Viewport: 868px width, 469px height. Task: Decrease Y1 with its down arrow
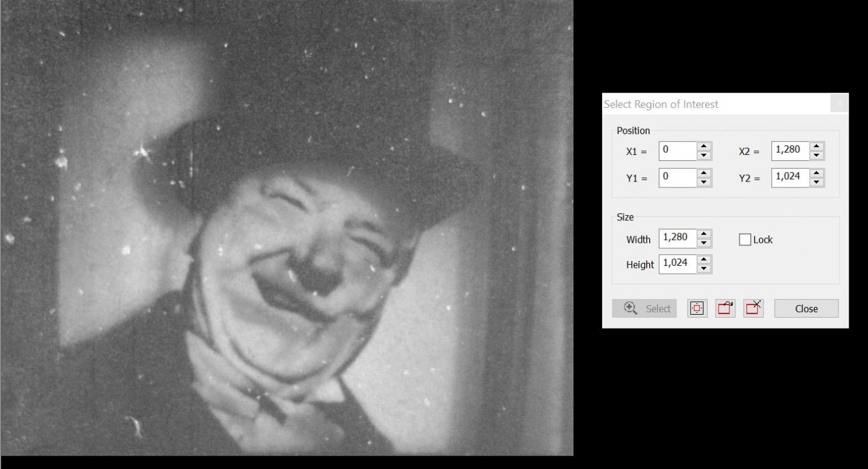pyautogui.click(x=704, y=183)
